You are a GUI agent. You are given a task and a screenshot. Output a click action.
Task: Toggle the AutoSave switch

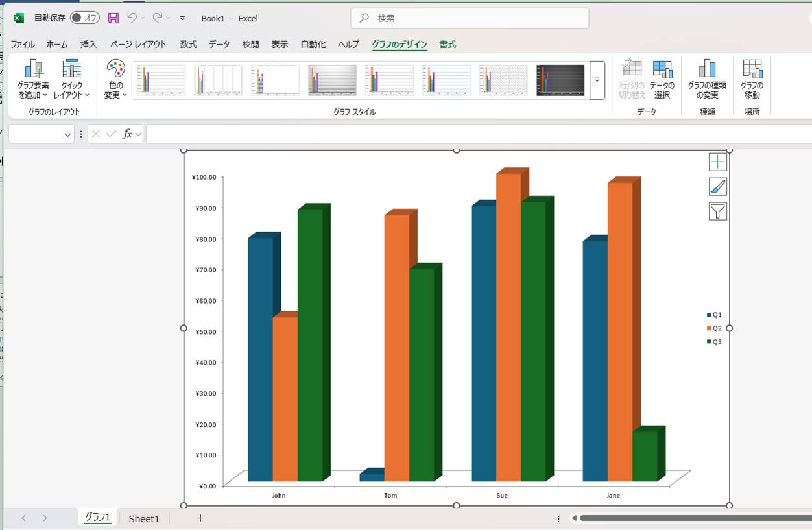85,18
